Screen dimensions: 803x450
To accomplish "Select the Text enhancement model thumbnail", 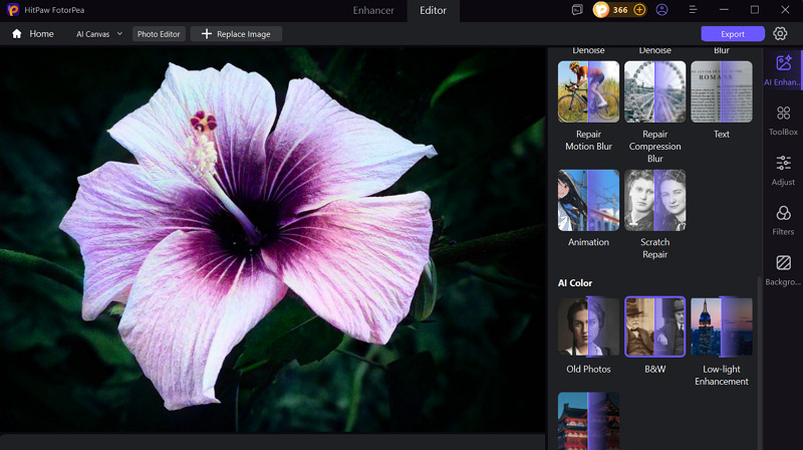I will click(x=722, y=92).
